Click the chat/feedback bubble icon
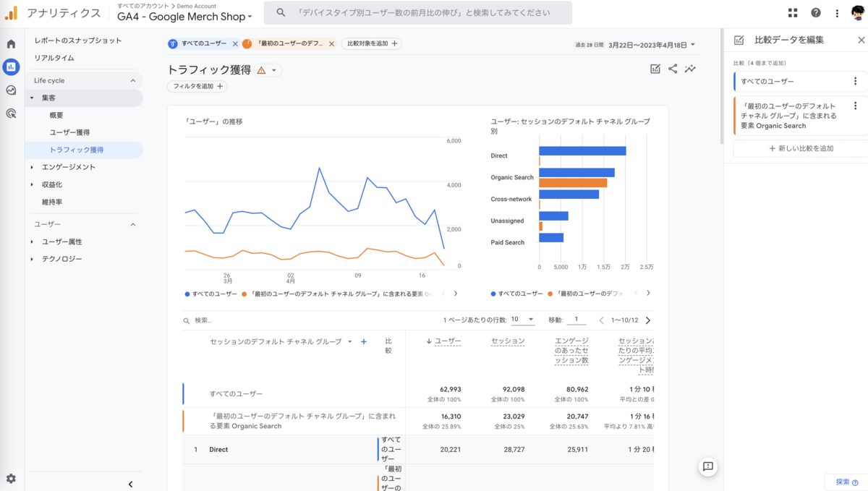 707,466
